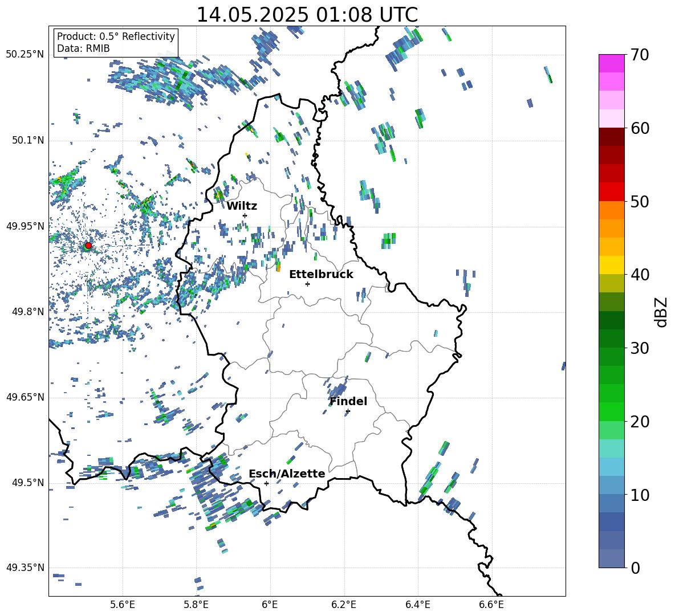Click the 6.2°E longitude label
The width and height of the screenshot is (675, 616).
coord(344,605)
